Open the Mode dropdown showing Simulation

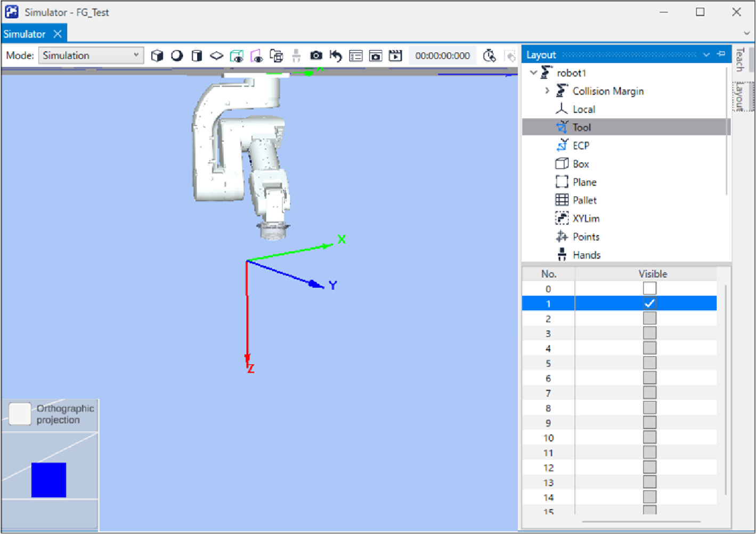pos(91,55)
